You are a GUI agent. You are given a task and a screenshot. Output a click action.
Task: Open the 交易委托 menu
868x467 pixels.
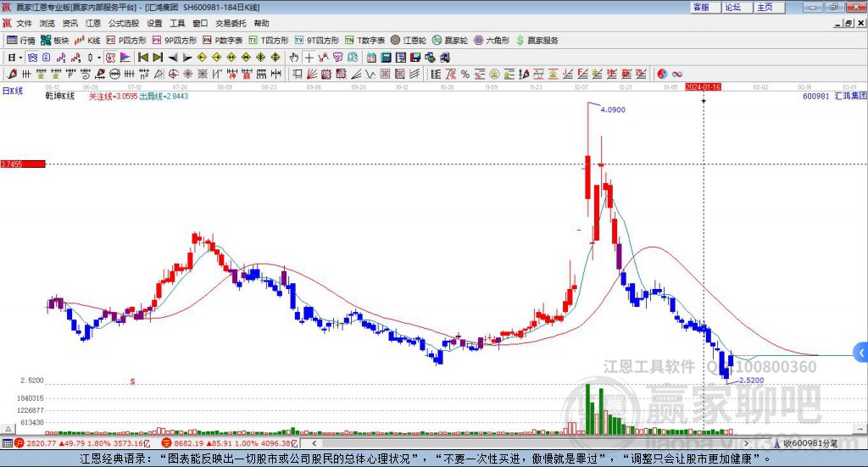231,23
